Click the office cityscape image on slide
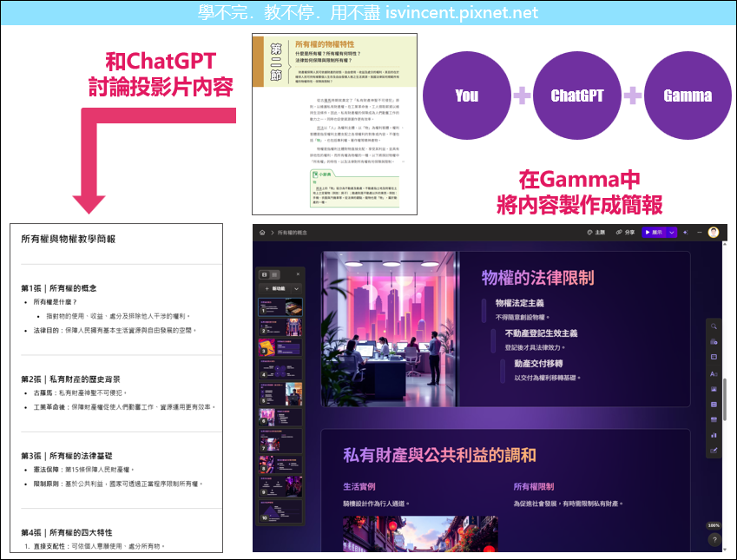The height and width of the screenshot is (560, 737). (x=389, y=329)
